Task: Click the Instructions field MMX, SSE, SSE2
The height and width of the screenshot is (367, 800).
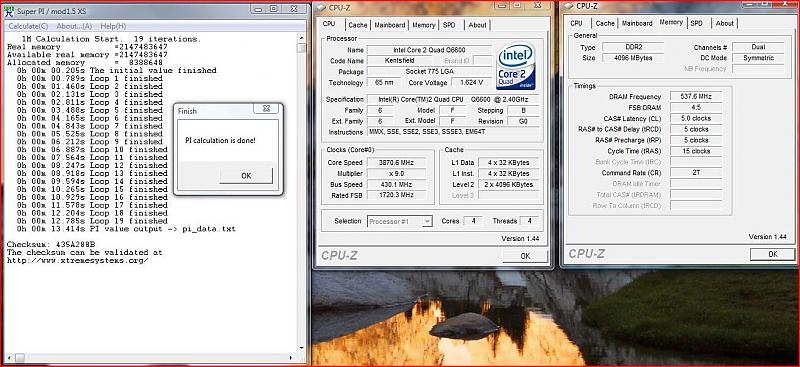Action: [453, 132]
